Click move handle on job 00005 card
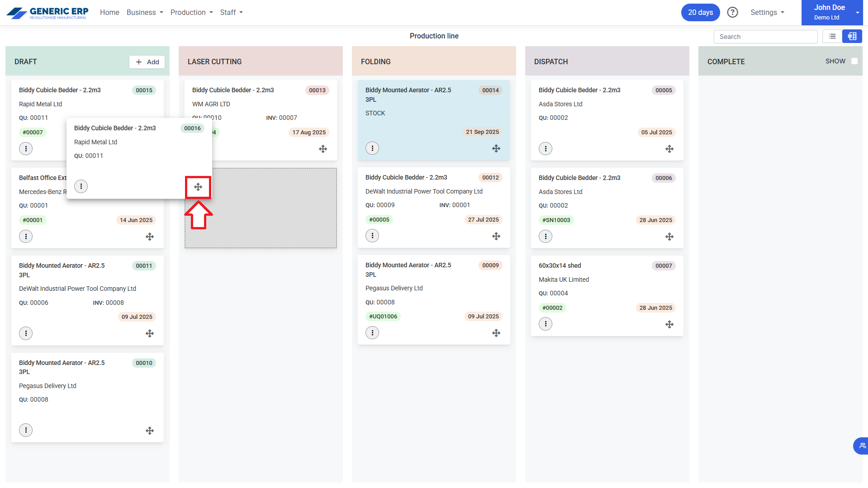Viewport: 868px width, 488px height. point(669,149)
